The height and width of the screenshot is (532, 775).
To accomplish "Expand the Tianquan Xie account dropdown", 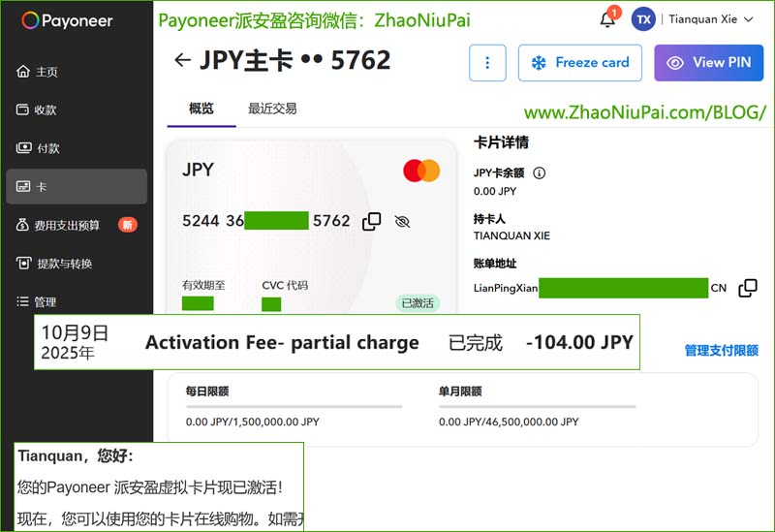I will tap(747, 19).
